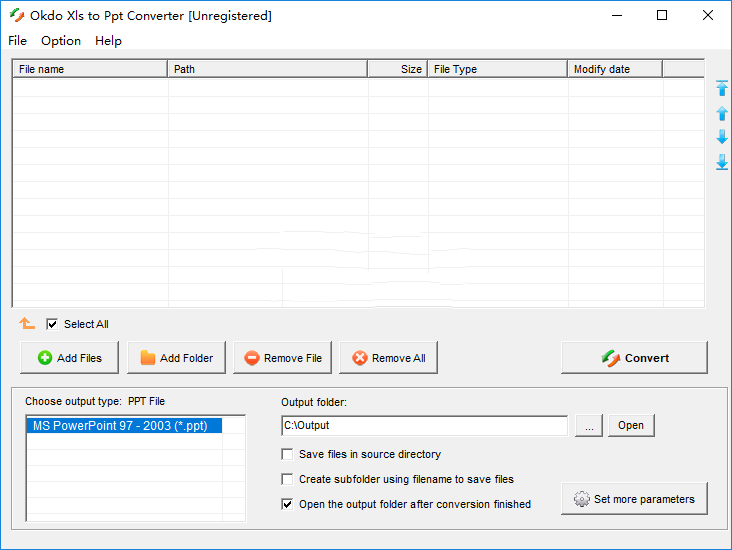Click Set more parameters button
Screen dimensions: 732x550
[x=634, y=499]
